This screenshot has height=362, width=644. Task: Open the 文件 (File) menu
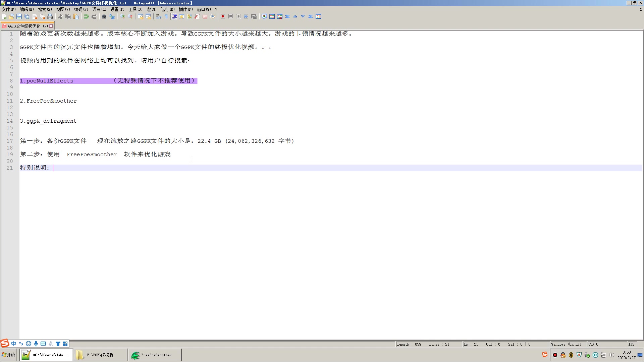9,9
